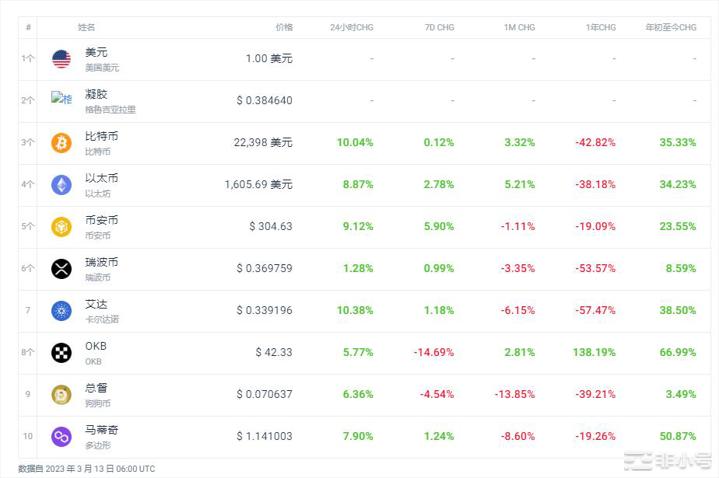This screenshot has width=719, height=478.
Task: Click the -53.57% one-year change value
Action: [x=596, y=268]
